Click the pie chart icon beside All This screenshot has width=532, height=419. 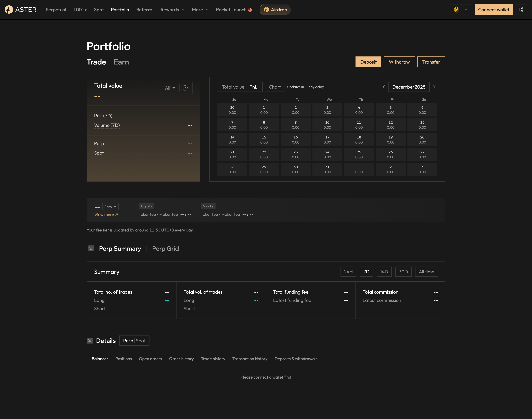click(185, 88)
